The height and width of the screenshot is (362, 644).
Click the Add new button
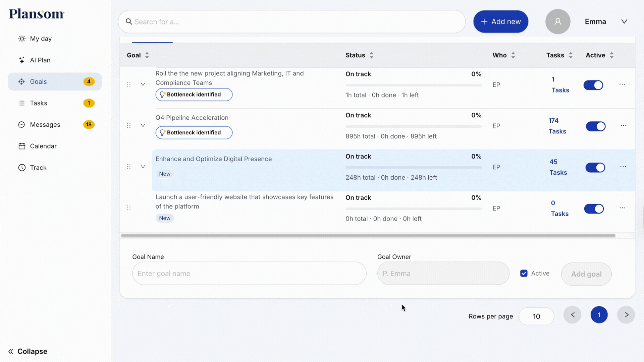500,22
